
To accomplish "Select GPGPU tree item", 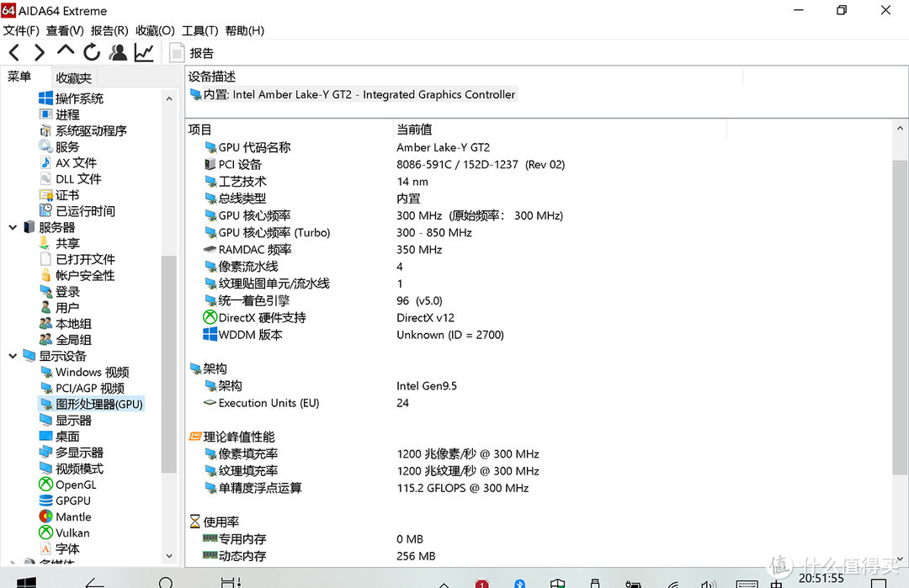I will [64, 501].
